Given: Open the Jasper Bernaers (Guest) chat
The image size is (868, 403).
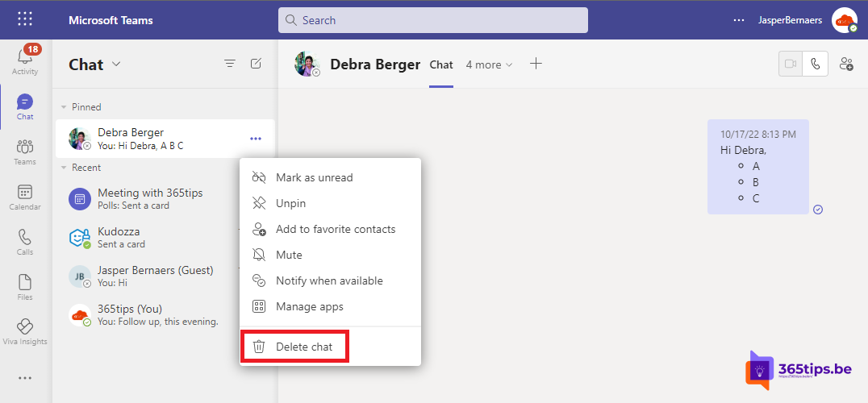Looking at the screenshot, I should [x=149, y=276].
